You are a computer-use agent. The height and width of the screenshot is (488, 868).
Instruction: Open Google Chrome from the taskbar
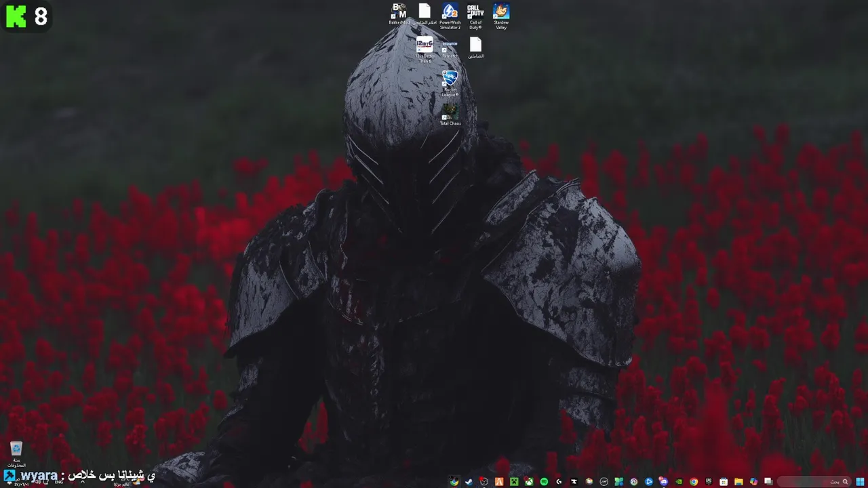(694, 481)
